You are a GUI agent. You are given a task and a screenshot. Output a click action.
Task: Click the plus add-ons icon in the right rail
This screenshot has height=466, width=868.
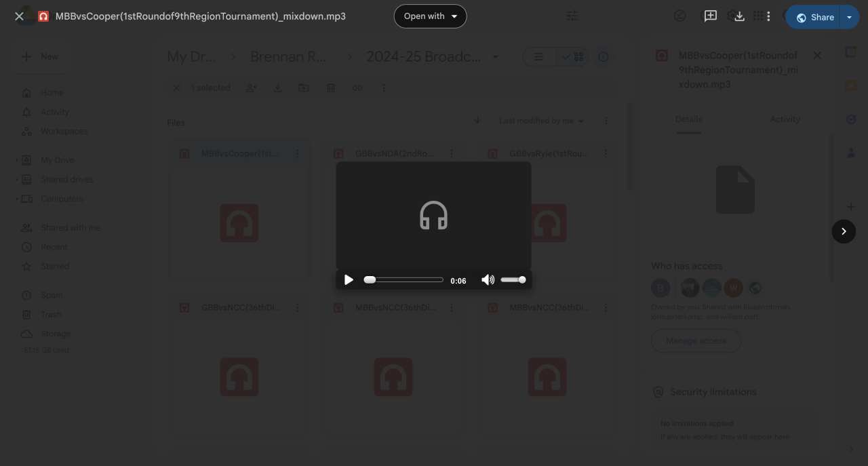coord(851,206)
